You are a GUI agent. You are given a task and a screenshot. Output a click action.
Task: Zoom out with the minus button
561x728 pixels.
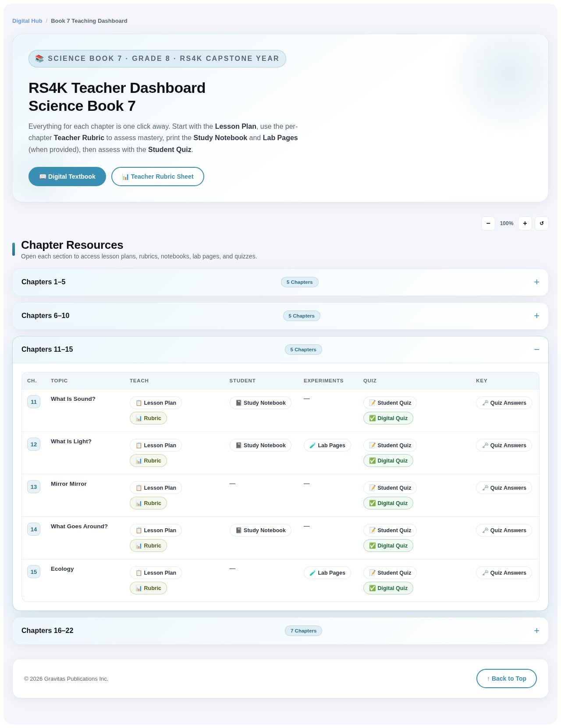pos(488,223)
